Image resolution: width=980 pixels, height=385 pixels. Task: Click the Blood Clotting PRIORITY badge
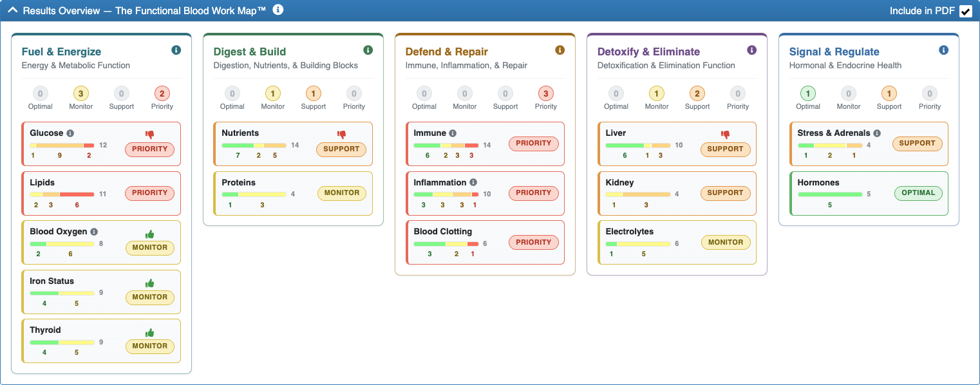tap(534, 242)
